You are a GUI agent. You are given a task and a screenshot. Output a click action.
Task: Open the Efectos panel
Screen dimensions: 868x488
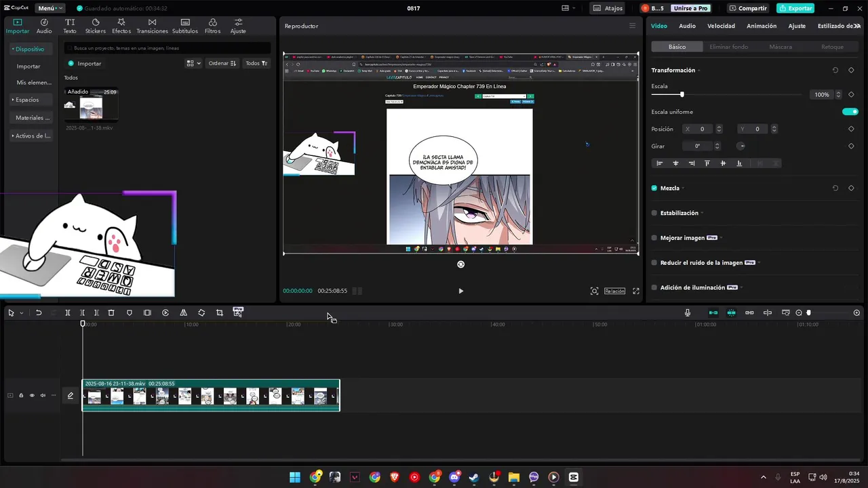[121, 26]
